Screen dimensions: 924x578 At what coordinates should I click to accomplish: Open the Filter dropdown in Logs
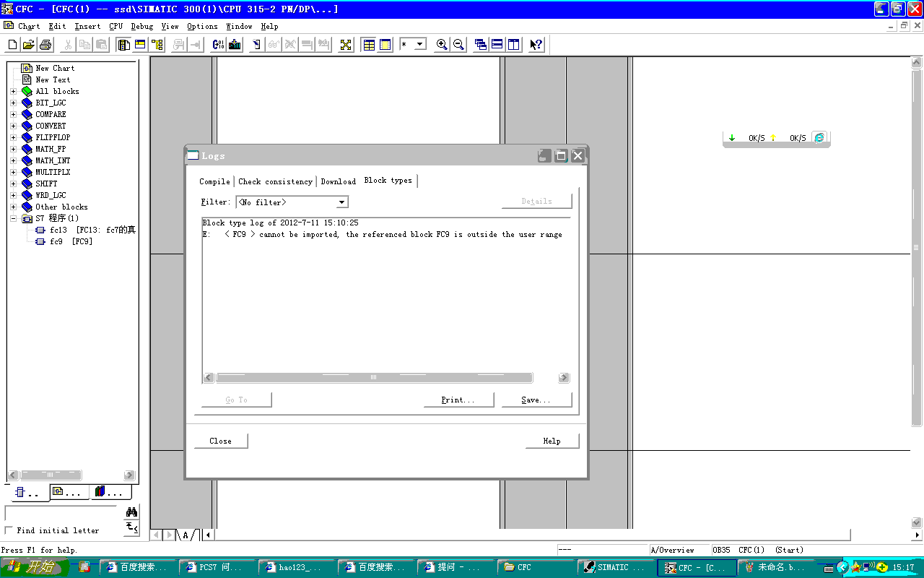point(342,202)
